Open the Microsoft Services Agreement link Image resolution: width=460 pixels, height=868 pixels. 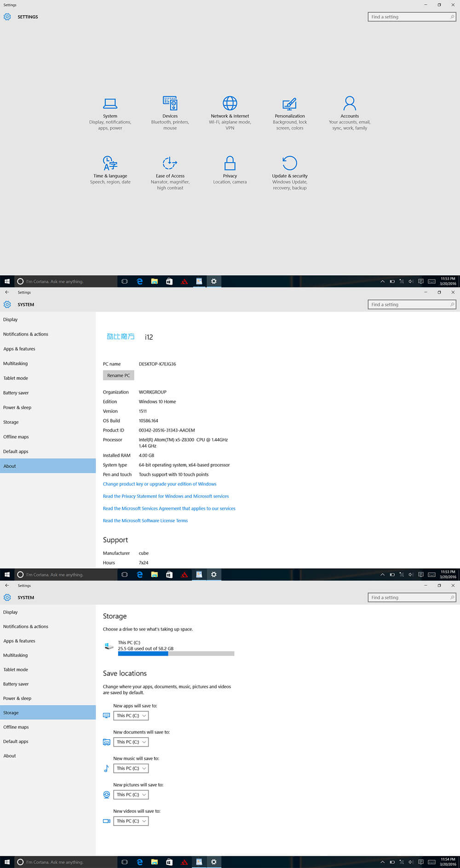pyautogui.click(x=169, y=508)
